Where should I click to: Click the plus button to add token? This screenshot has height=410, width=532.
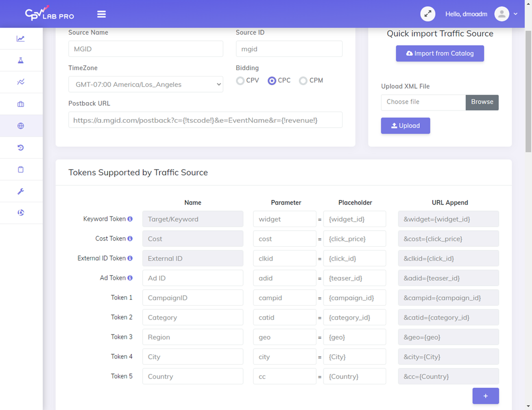coord(485,396)
